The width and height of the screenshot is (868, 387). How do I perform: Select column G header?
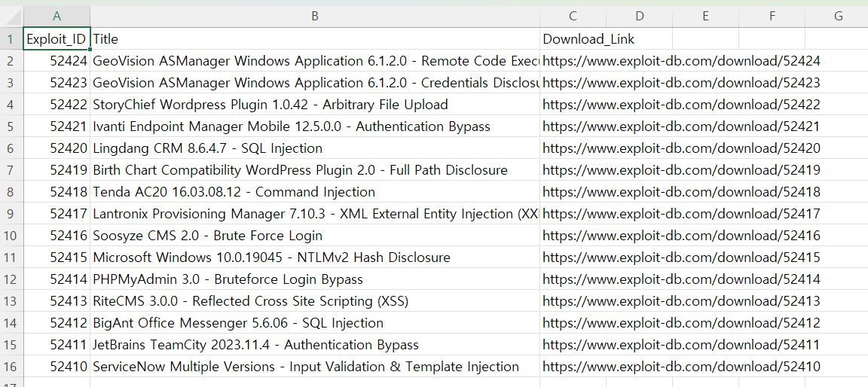coord(838,17)
